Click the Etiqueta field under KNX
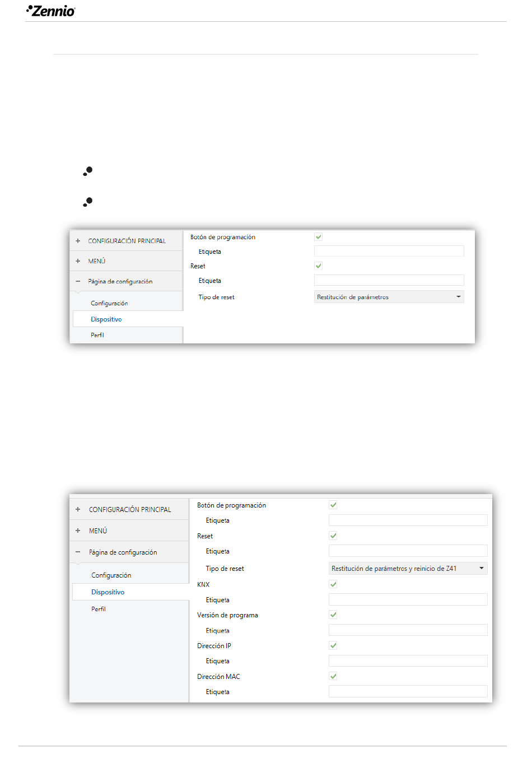The height and width of the screenshot is (777, 532). click(408, 599)
